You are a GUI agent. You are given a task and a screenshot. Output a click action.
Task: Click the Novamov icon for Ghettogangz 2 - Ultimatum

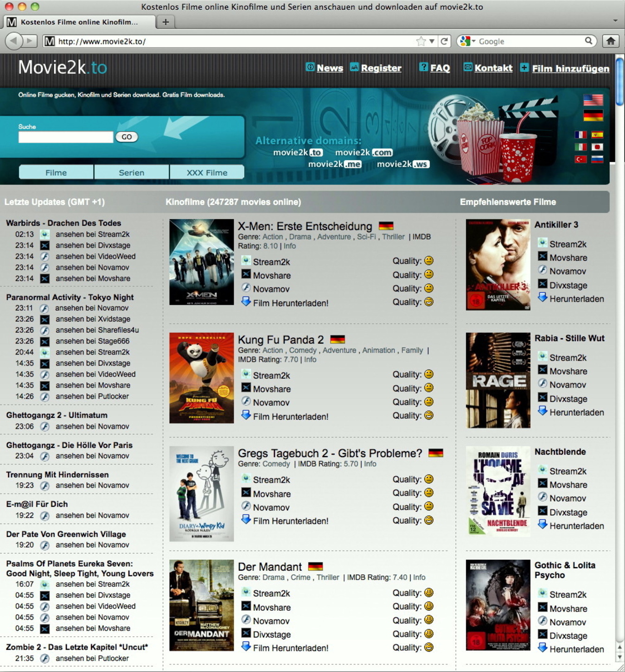(45, 426)
